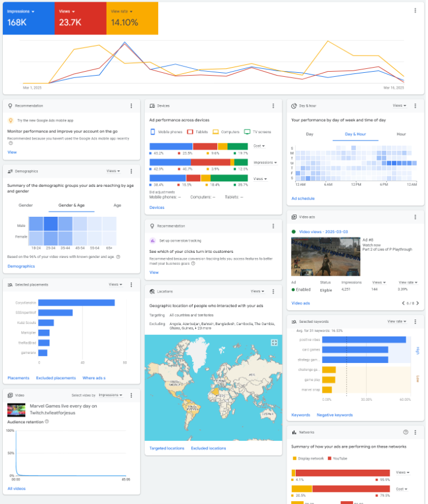Open more options on Video ads card
The width and height of the screenshot is (428, 504).
(415, 217)
